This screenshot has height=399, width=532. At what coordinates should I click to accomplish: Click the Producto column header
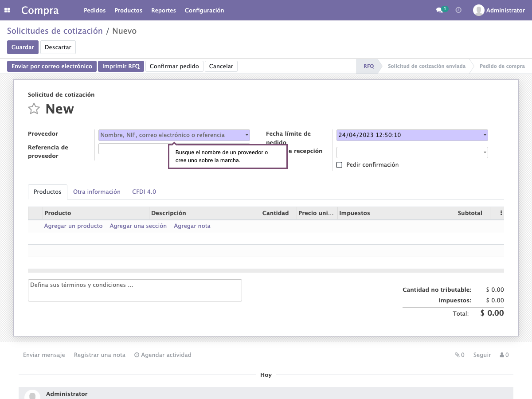pos(96,213)
